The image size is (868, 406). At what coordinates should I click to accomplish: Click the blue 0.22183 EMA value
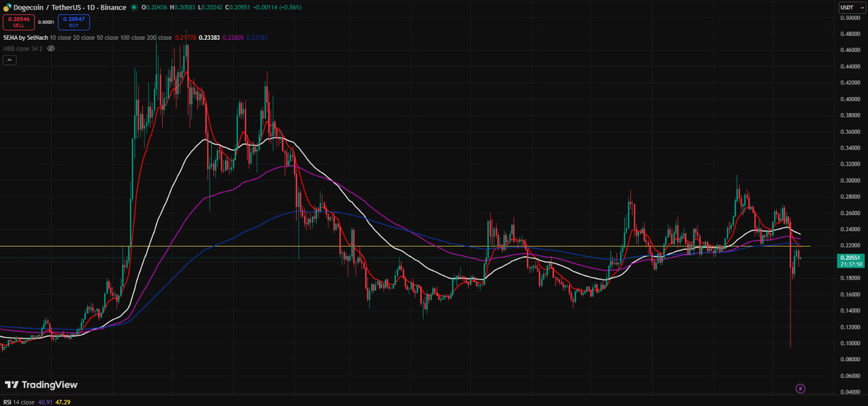(257, 37)
